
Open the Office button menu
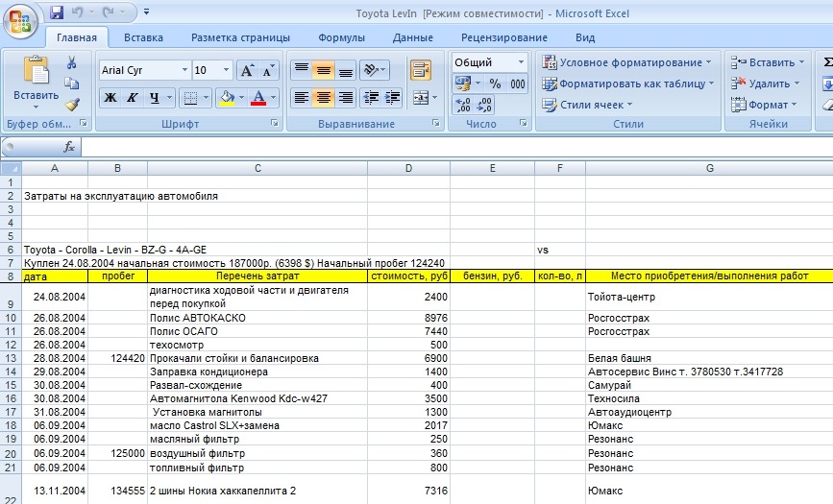(x=20, y=21)
